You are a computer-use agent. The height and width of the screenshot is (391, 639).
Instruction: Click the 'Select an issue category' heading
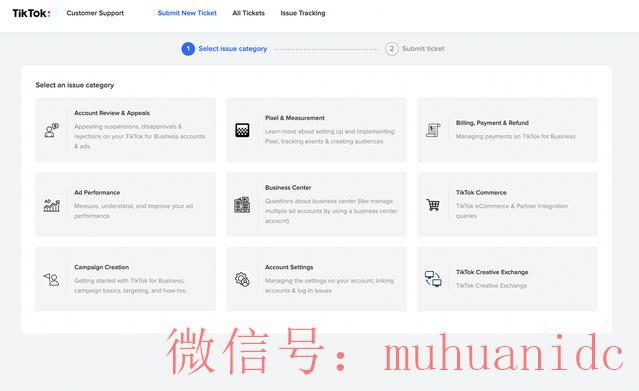tap(75, 85)
